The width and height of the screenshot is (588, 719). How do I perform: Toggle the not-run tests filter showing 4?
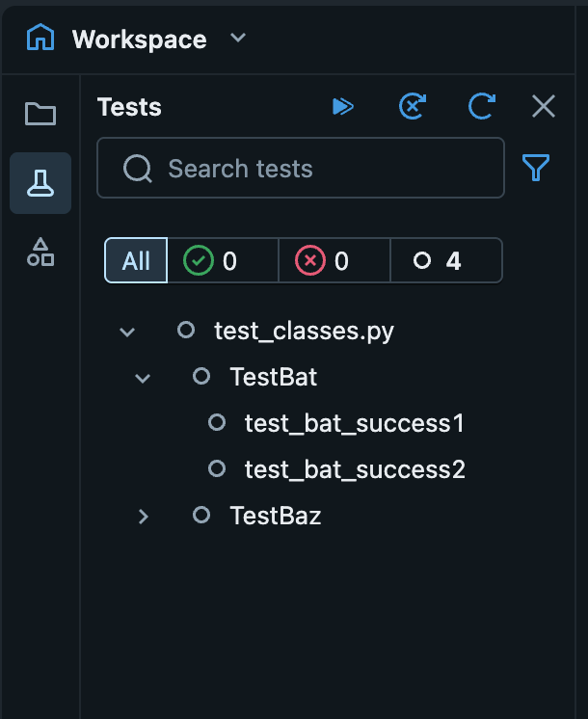tap(445, 260)
